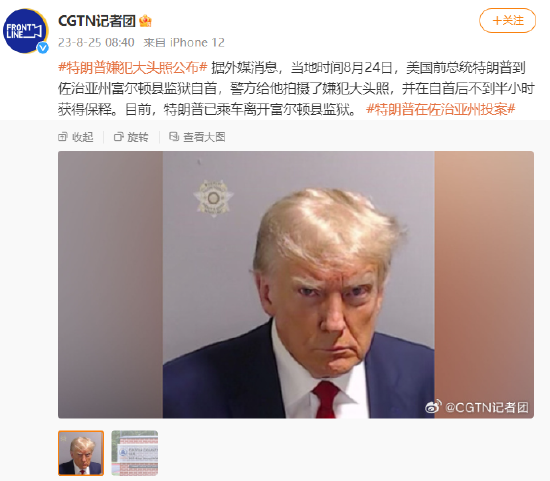Click the collapse icon beside 收起
This screenshot has height=481, width=550.
pos(62,137)
